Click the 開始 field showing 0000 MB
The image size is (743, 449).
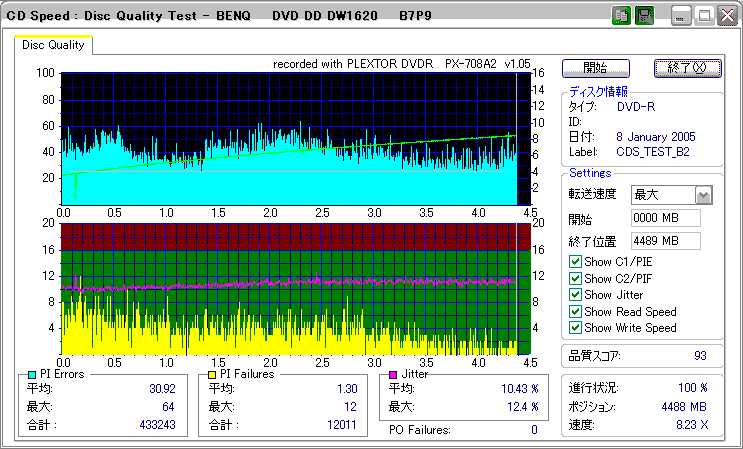click(665, 218)
